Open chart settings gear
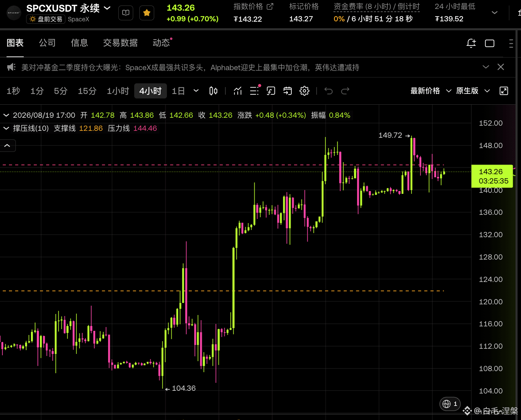Image resolution: width=521 pixels, height=420 pixels. pyautogui.click(x=304, y=91)
